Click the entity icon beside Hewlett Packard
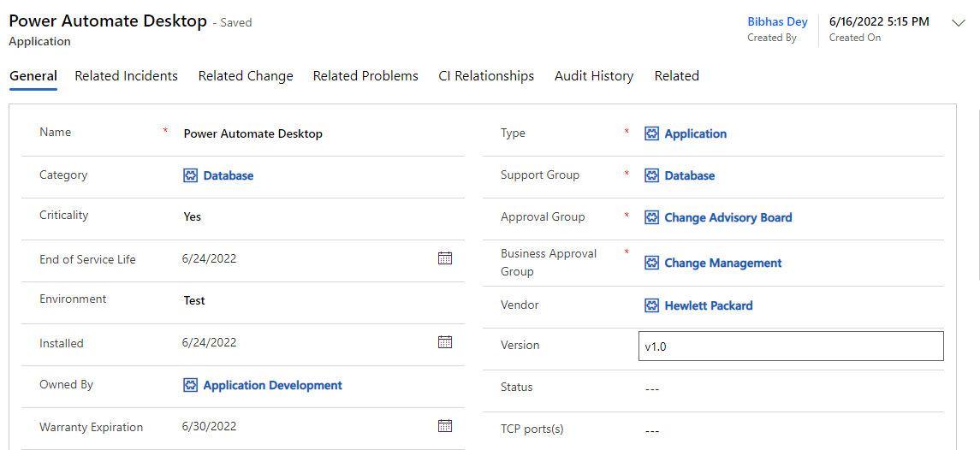This screenshot has width=980, height=450. click(652, 305)
